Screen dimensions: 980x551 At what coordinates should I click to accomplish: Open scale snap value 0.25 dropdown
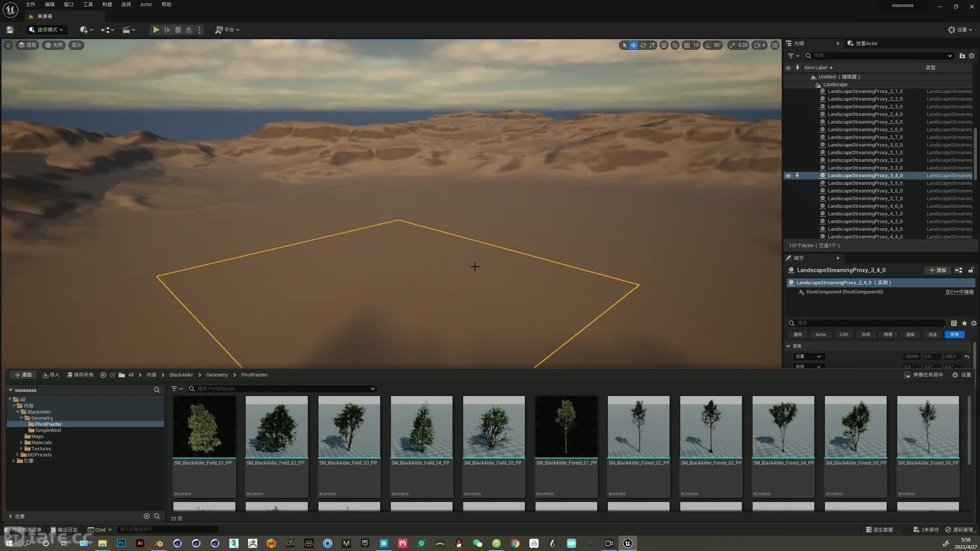coord(743,45)
